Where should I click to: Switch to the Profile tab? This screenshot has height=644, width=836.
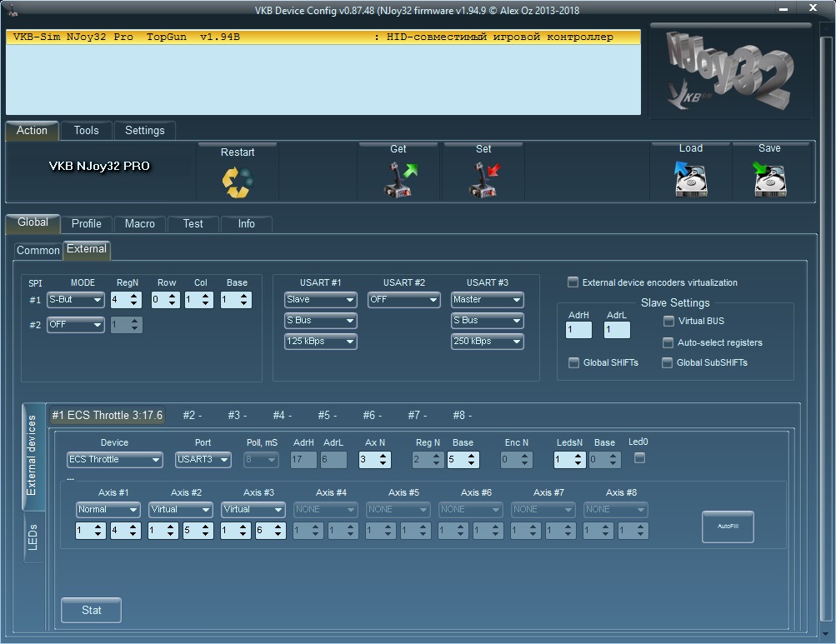click(86, 223)
